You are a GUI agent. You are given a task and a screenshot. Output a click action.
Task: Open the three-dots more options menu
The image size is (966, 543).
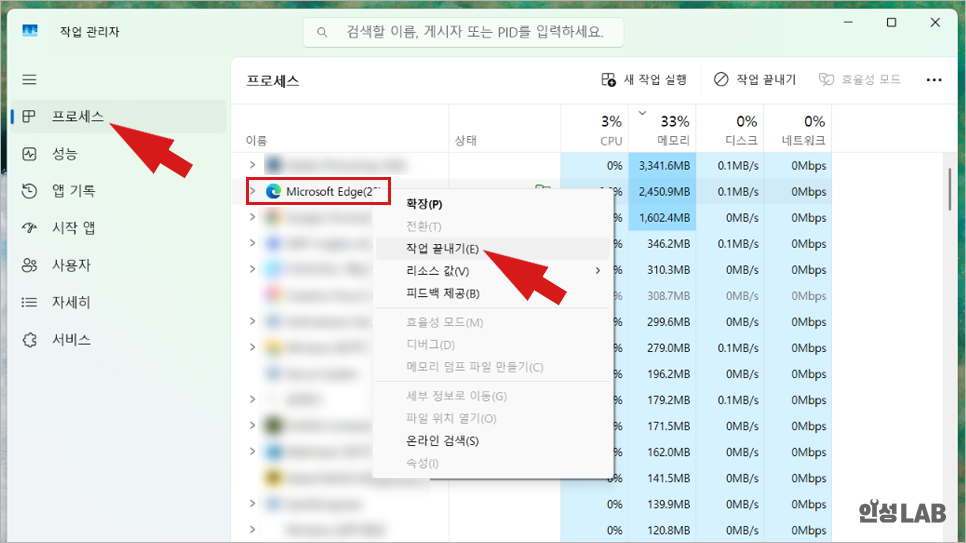934,80
